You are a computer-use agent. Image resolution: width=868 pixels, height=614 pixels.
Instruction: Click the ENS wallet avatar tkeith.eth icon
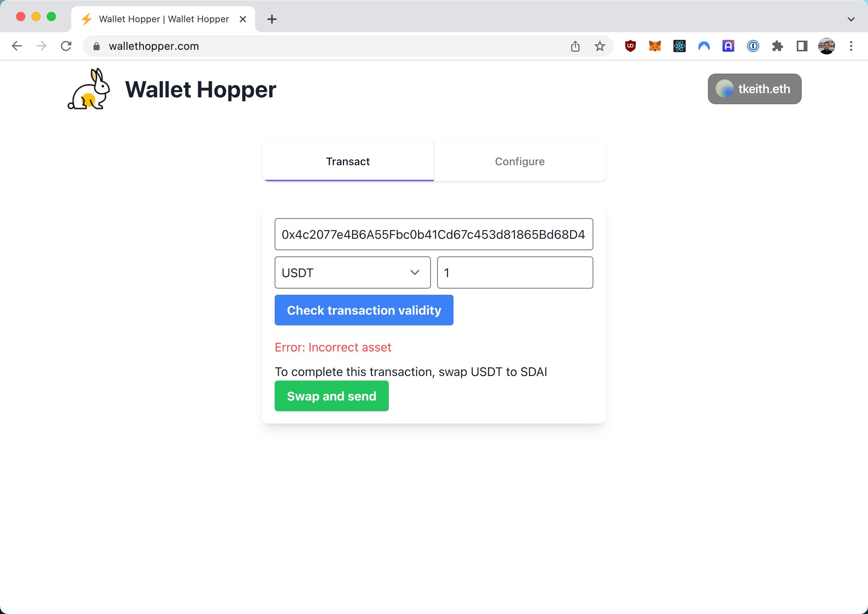point(725,89)
